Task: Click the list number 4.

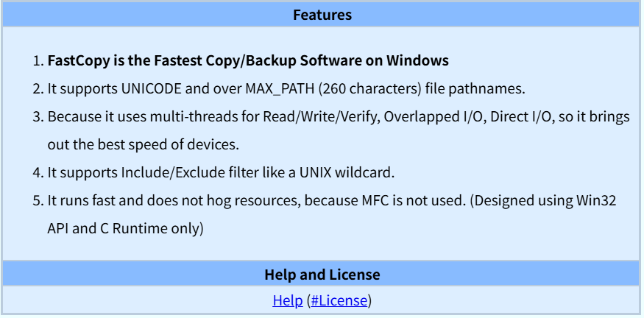Action: 38,172
